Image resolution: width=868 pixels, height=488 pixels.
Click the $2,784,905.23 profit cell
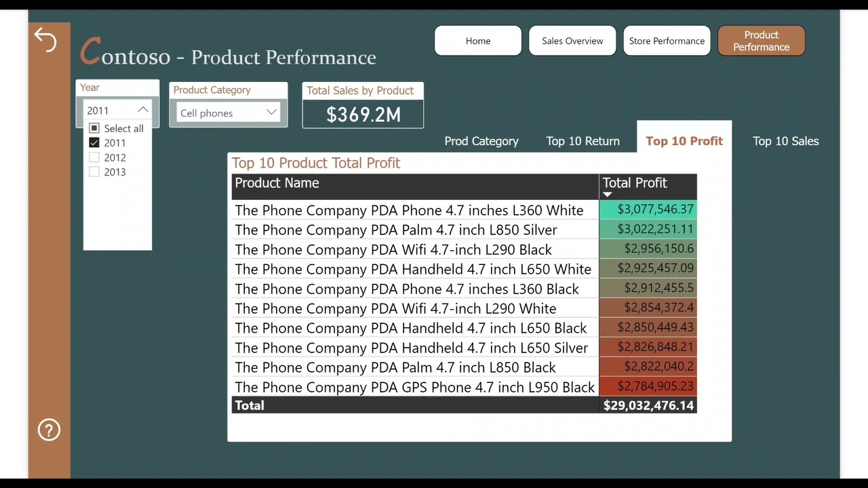point(648,386)
